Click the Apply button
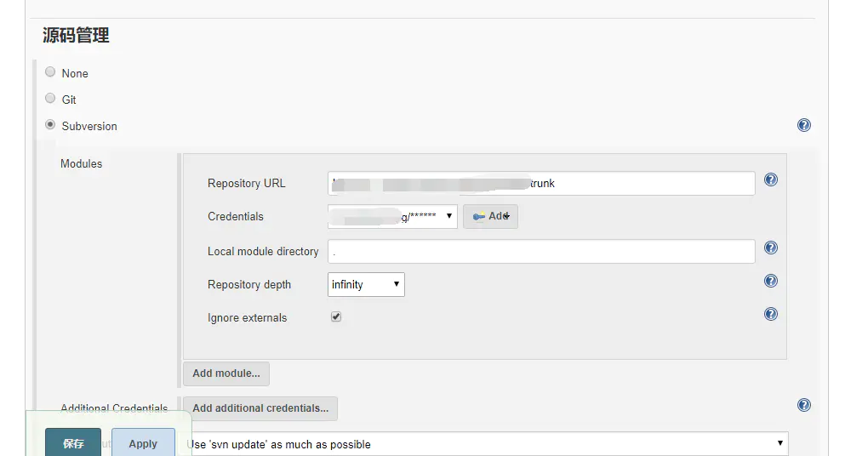The image size is (868, 456). [x=143, y=442]
